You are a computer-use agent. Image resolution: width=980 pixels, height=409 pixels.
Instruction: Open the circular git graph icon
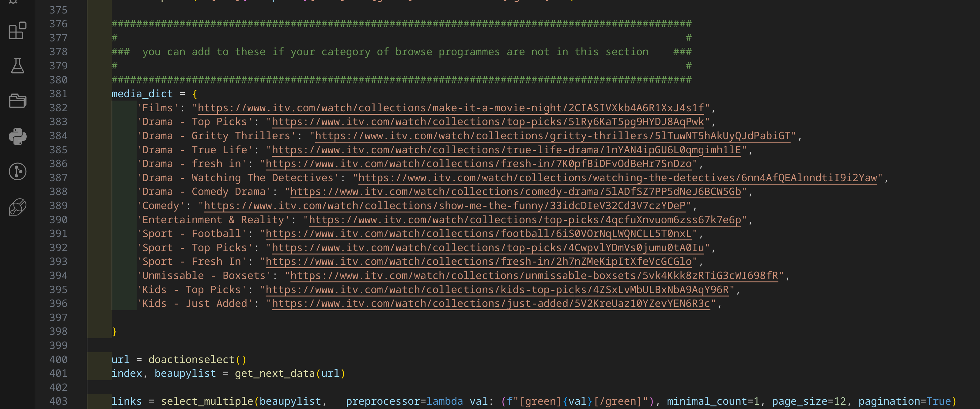(x=17, y=171)
